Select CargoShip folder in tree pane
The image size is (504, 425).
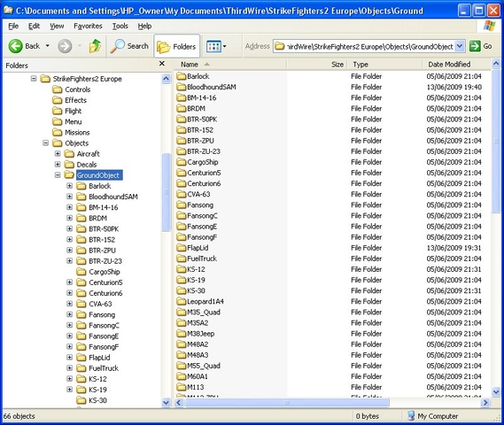pos(98,272)
